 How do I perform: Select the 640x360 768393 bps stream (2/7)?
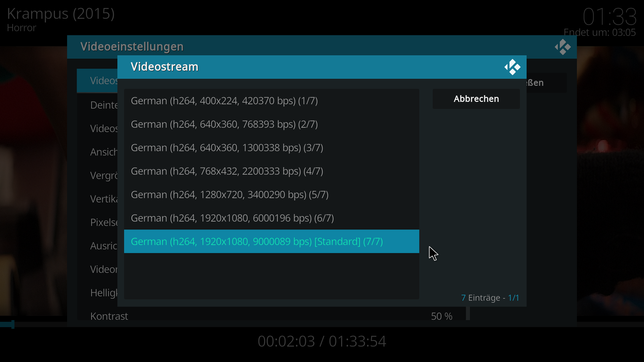[x=272, y=124]
